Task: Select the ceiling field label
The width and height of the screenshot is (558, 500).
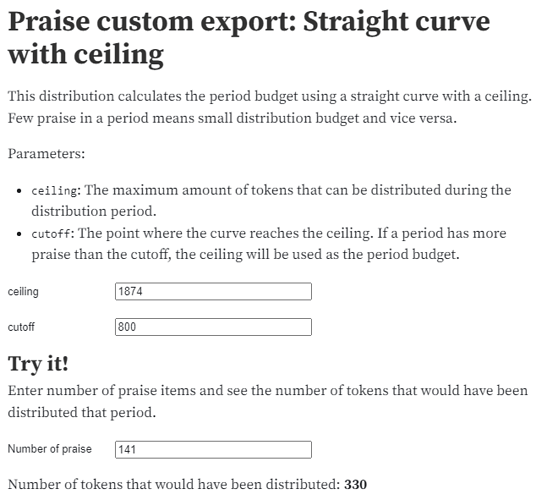Action: (23, 291)
